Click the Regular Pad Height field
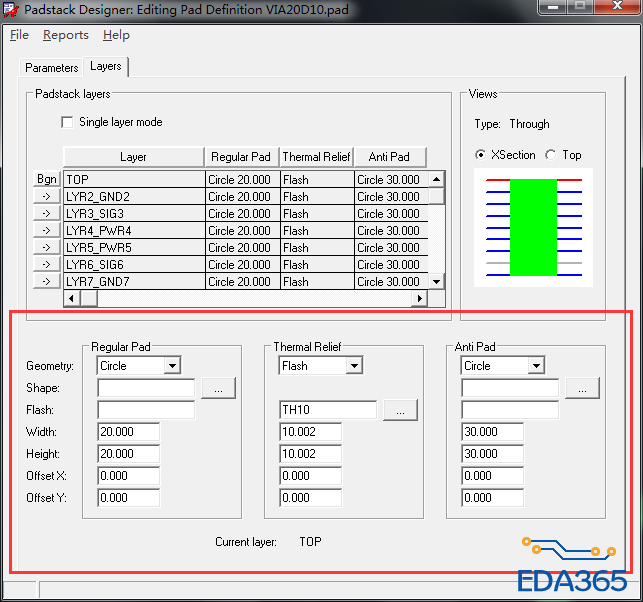 click(129, 454)
